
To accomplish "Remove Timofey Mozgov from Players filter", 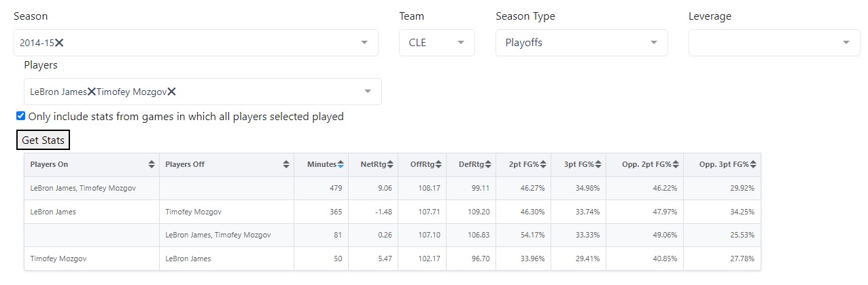I will pyautogui.click(x=171, y=92).
